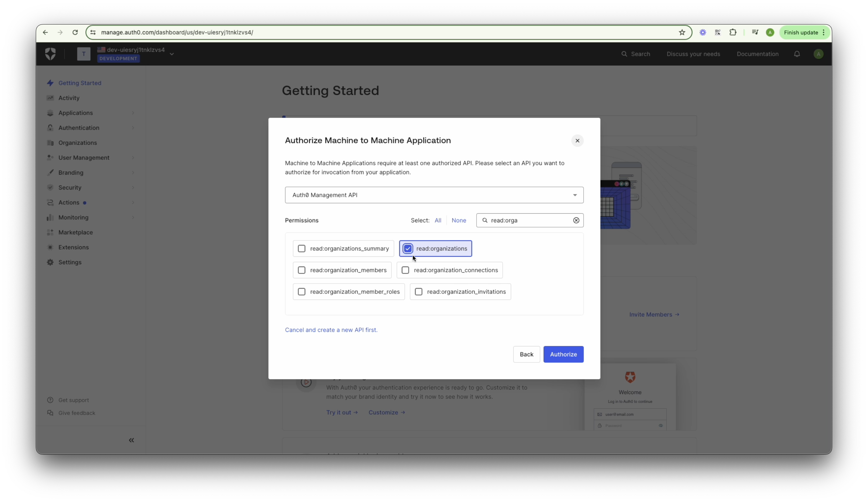Screen dimensions: 868x502
Task: Click the browser back arrow
Action: (45, 32)
